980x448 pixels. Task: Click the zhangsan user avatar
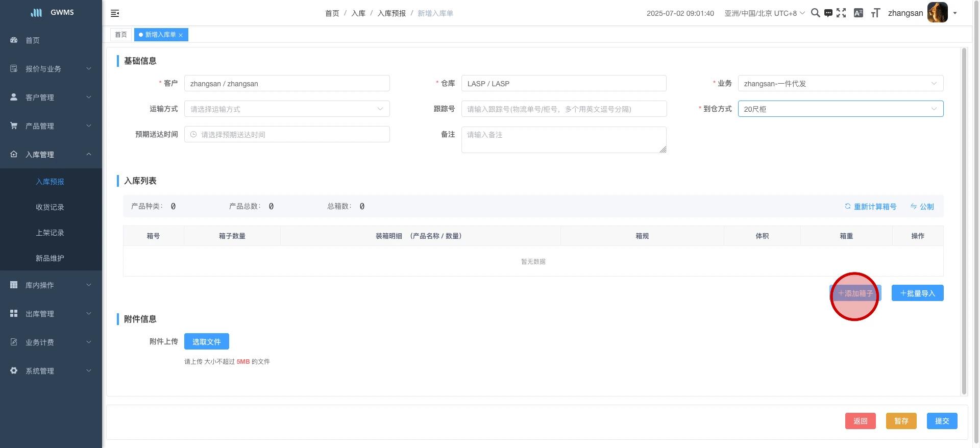tap(937, 13)
